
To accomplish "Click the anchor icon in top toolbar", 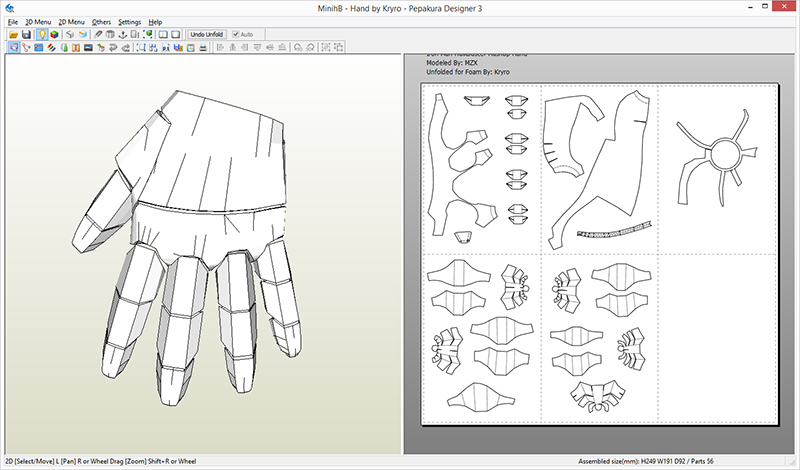I will 122,35.
